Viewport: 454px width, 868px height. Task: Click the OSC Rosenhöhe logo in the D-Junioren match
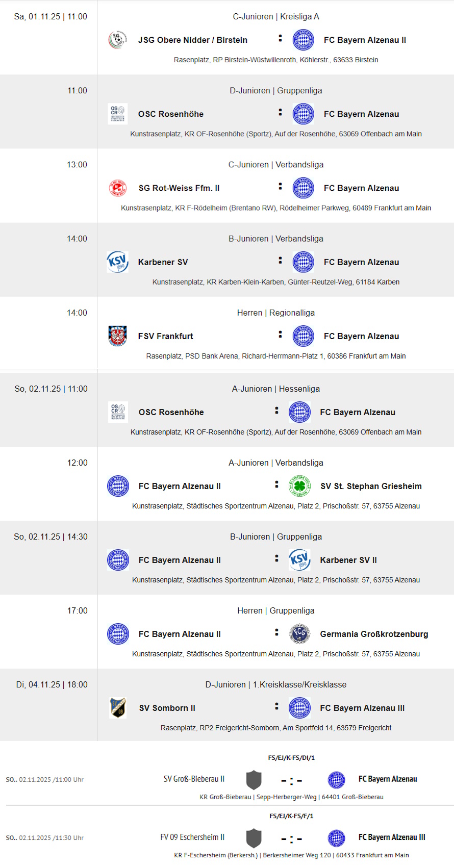click(x=117, y=114)
